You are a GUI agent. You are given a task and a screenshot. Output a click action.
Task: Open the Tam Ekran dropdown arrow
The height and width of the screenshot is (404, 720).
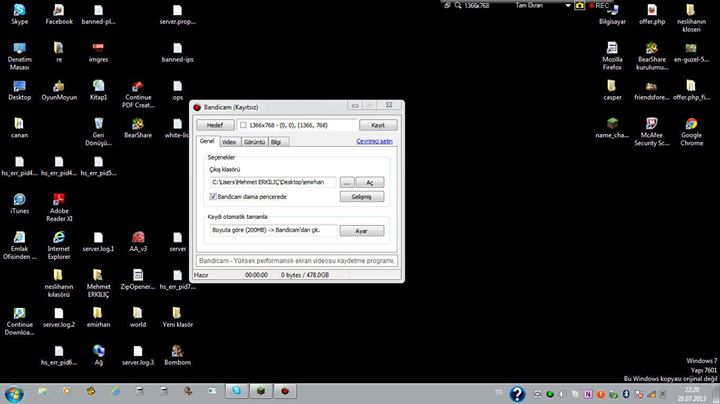click(x=568, y=6)
